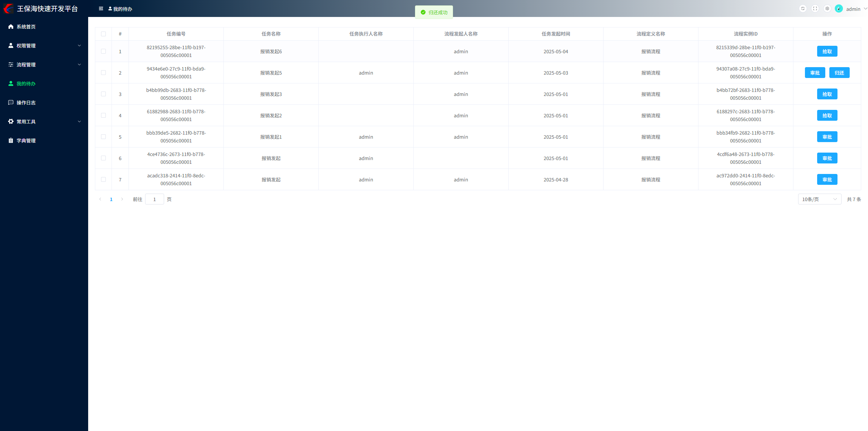Collapse sidebar with hamburger icon

tap(101, 9)
